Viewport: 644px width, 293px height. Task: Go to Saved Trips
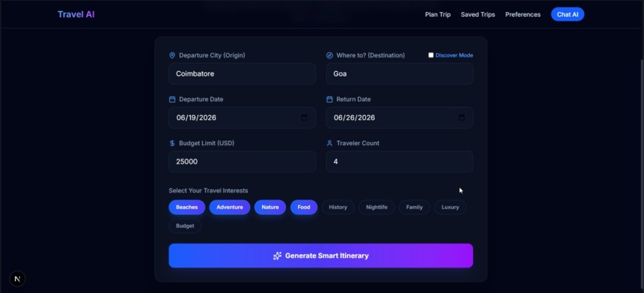point(478,14)
